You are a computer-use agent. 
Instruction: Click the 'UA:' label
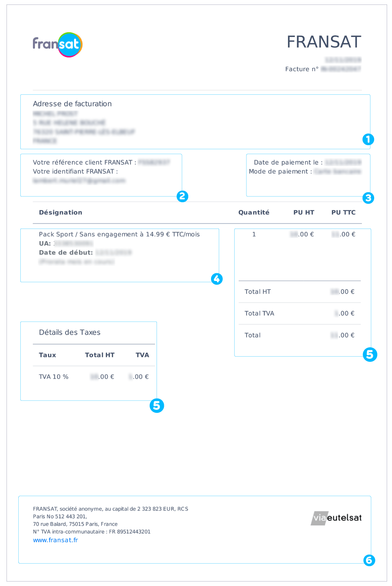[45, 244]
